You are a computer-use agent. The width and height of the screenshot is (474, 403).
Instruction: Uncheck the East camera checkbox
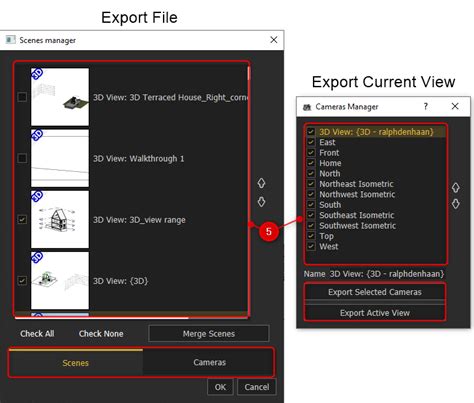click(311, 142)
